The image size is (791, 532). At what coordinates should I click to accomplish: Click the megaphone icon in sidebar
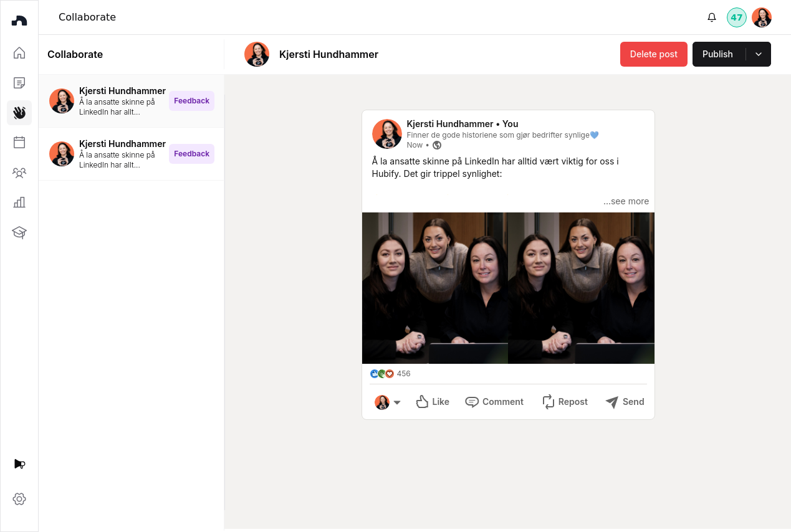click(x=19, y=464)
